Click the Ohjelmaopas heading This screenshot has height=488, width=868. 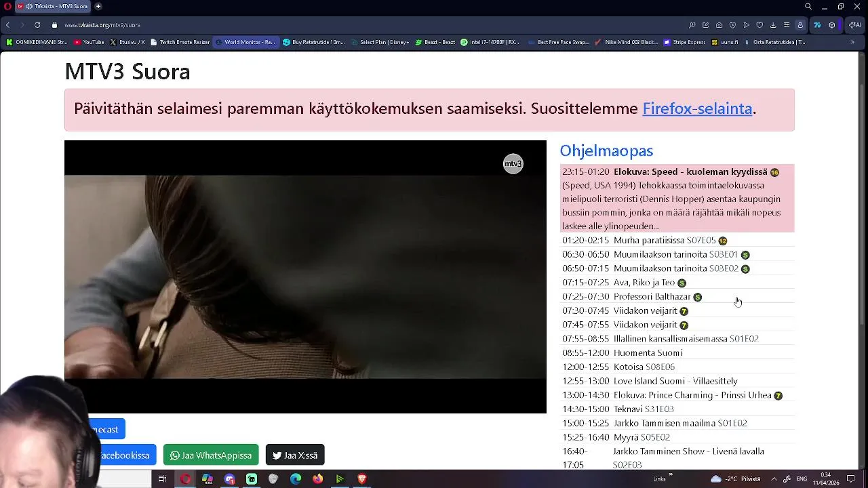point(606,150)
